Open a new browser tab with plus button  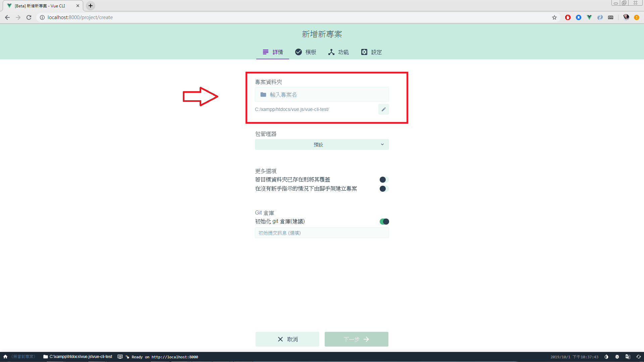click(x=91, y=6)
